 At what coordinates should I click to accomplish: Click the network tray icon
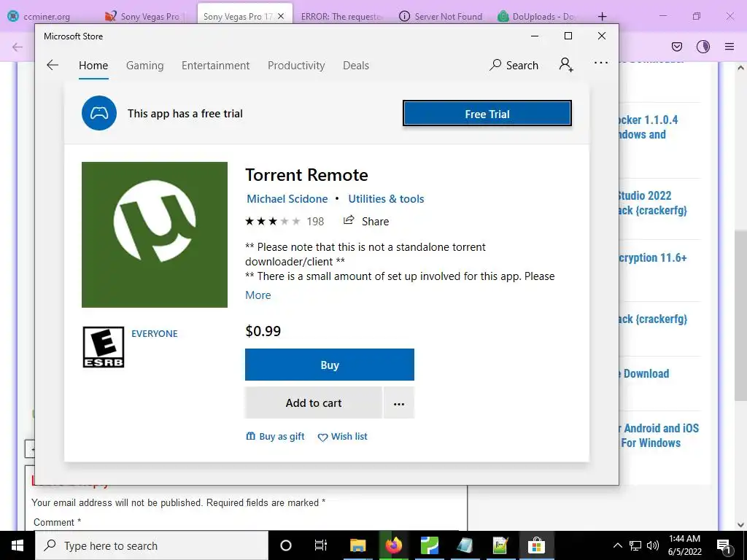(635, 545)
